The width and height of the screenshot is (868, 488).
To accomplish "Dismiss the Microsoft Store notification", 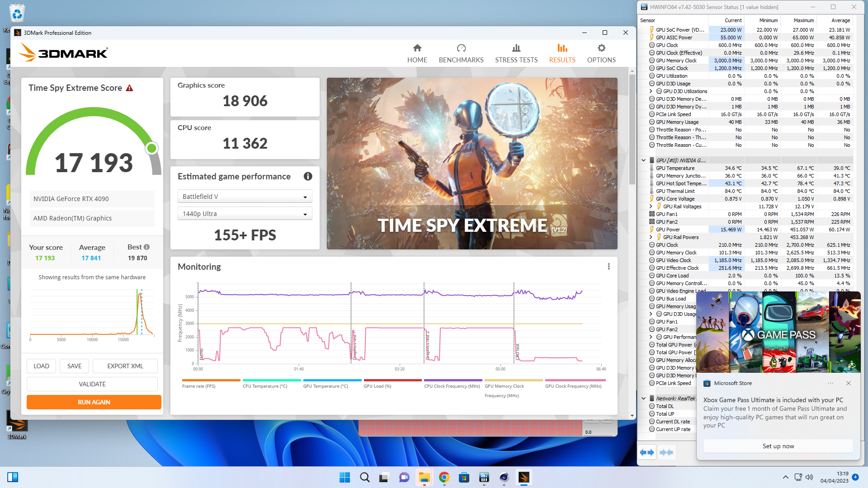I will coord(848,383).
